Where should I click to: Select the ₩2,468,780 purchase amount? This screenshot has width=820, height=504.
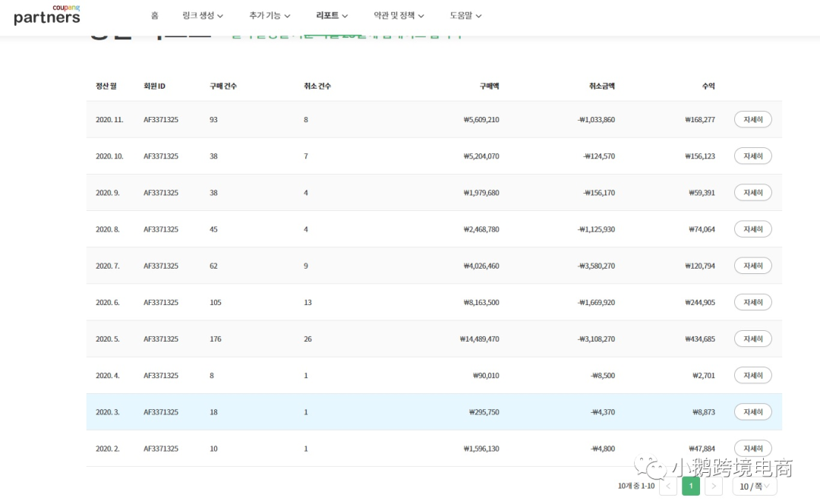pyautogui.click(x=481, y=229)
